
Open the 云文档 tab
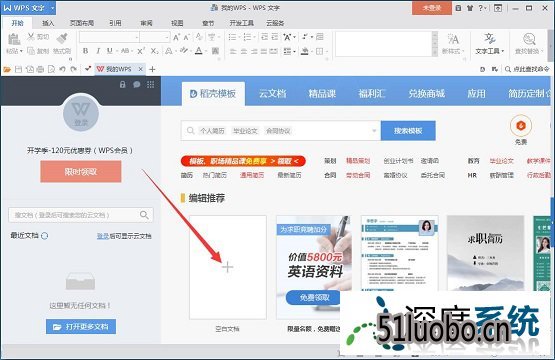tap(272, 93)
